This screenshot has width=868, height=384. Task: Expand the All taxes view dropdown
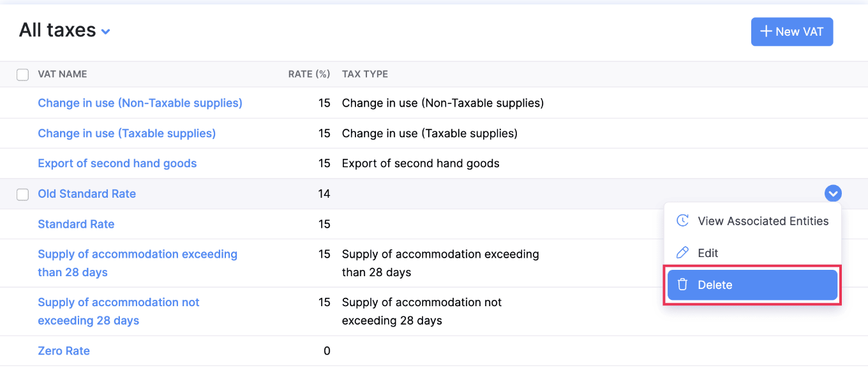[x=105, y=31]
